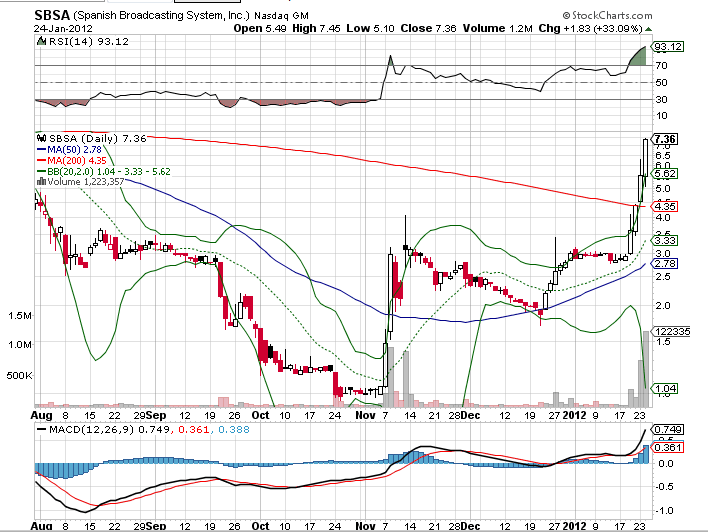Click the RSI mountain icon beside RSI(14)
The height and width of the screenshot is (532, 708).
pyautogui.click(x=41, y=42)
